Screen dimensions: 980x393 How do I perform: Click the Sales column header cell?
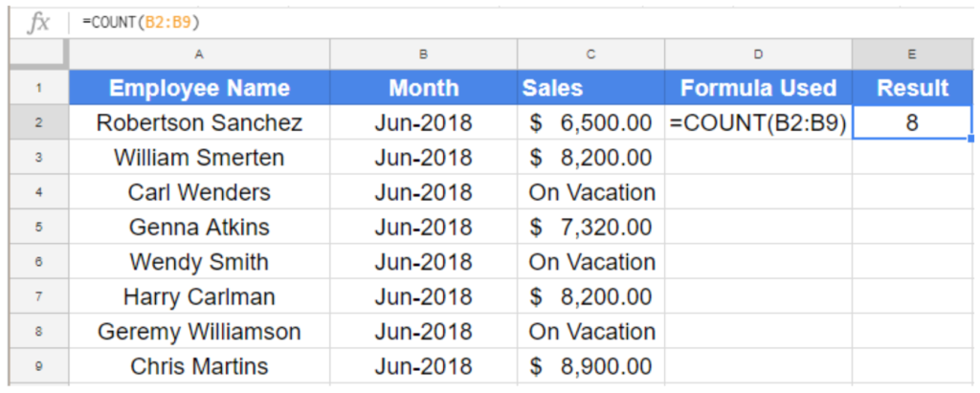click(x=590, y=89)
